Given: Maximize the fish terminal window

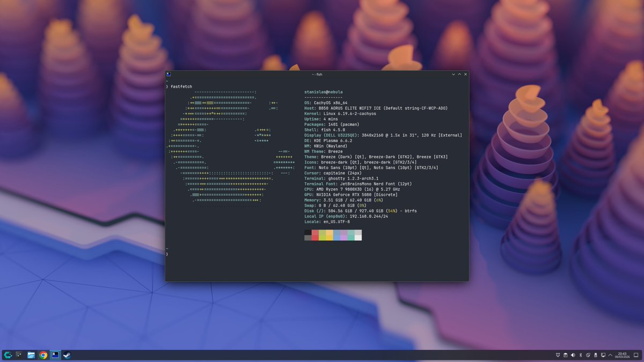Looking at the screenshot, I should coord(459,74).
